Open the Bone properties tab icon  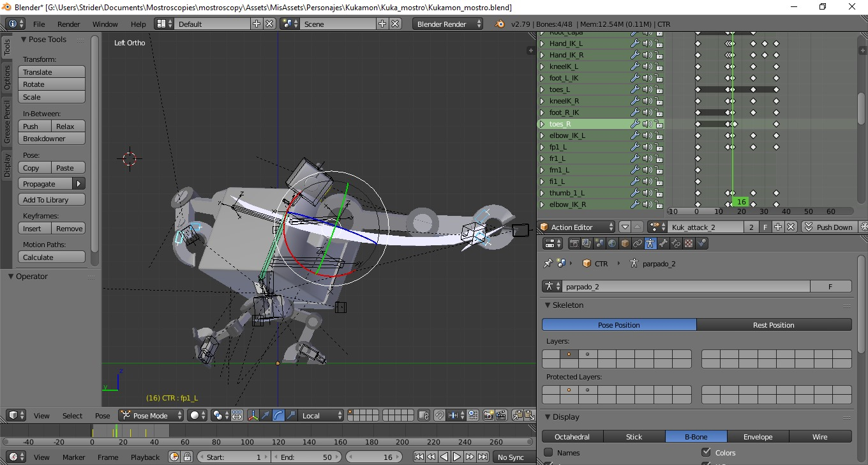click(663, 243)
